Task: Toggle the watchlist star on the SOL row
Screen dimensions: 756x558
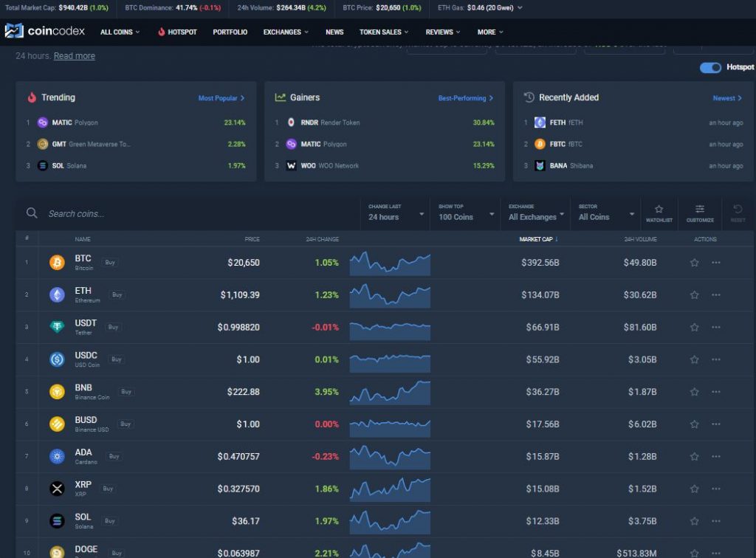Action: [694, 520]
